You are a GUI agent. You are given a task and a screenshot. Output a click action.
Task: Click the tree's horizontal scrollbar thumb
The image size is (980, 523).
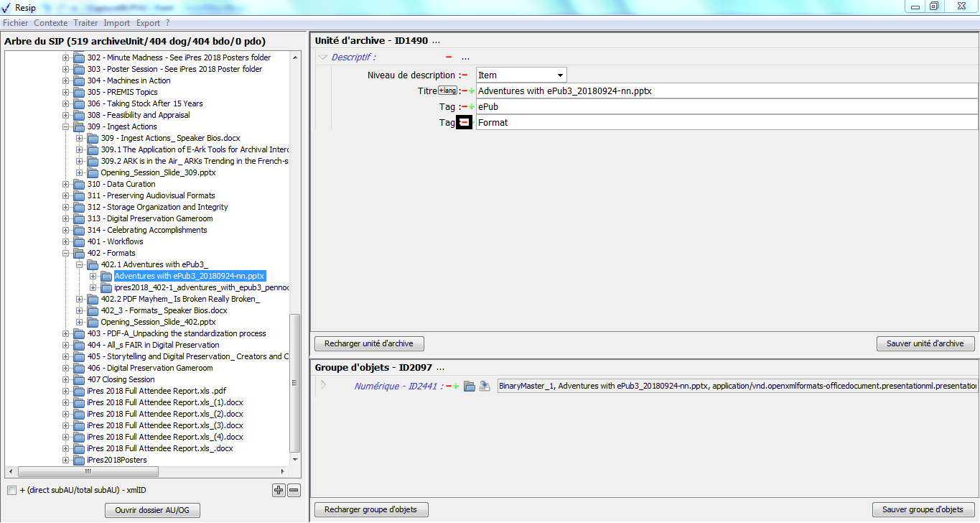[x=88, y=472]
